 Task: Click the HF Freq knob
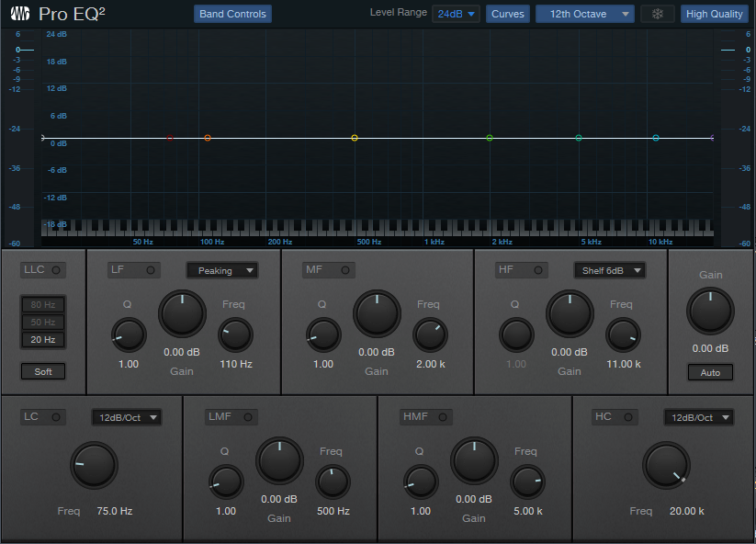coord(624,334)
